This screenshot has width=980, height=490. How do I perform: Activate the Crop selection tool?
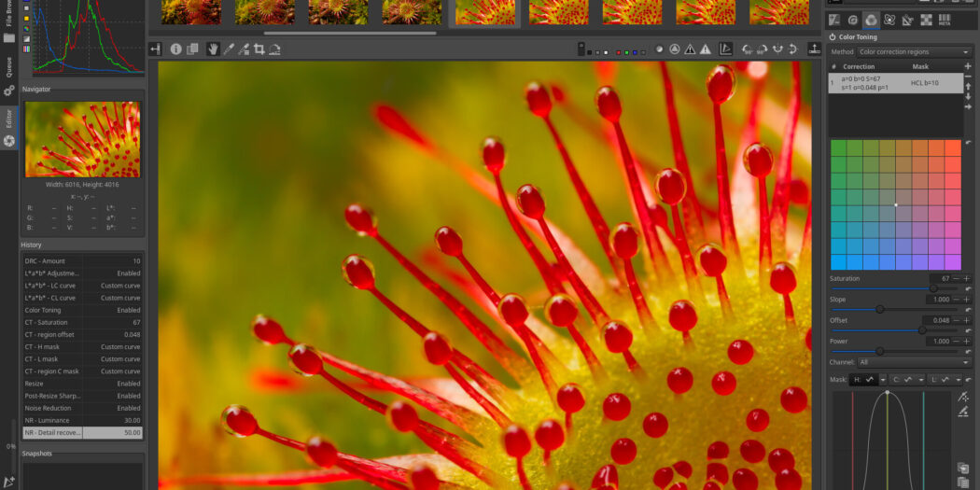click(259, 49)
